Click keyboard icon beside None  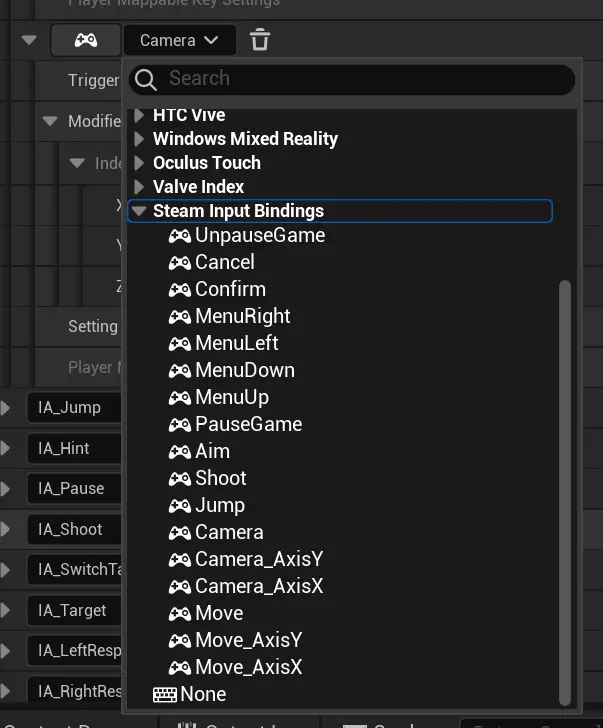164,695
